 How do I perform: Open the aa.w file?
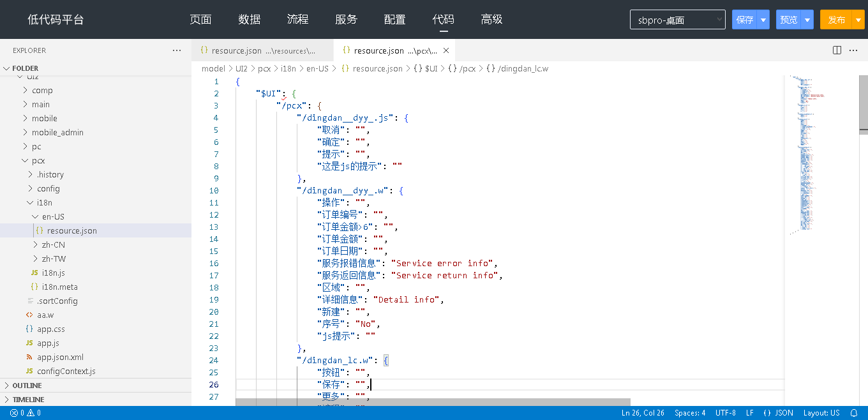45,315
